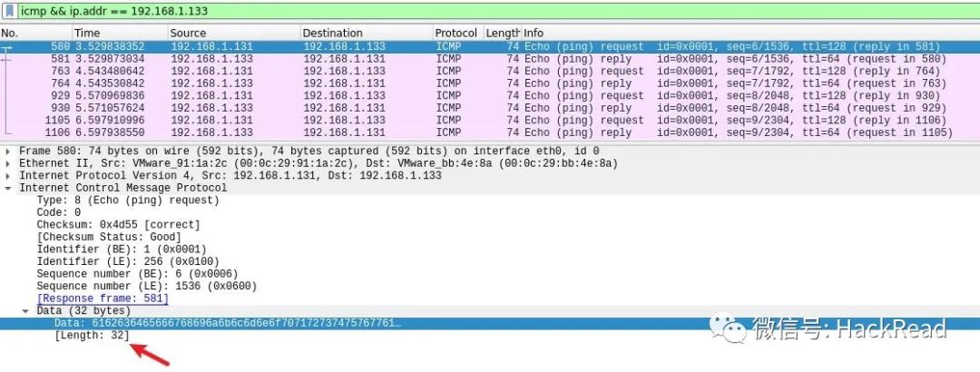The height and width of the screenshot is (372, 980).
Task: Select the Sequence number (LE): 1536 field
Action: (147, 287)
